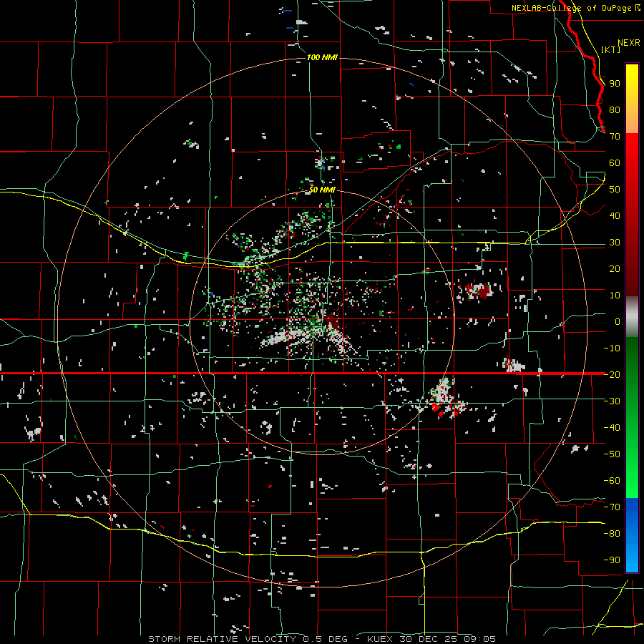The height and width of the screenshot is (644, 644).
Task: Click the "70" value on velocity scale
Action: (x=615, y=137)
